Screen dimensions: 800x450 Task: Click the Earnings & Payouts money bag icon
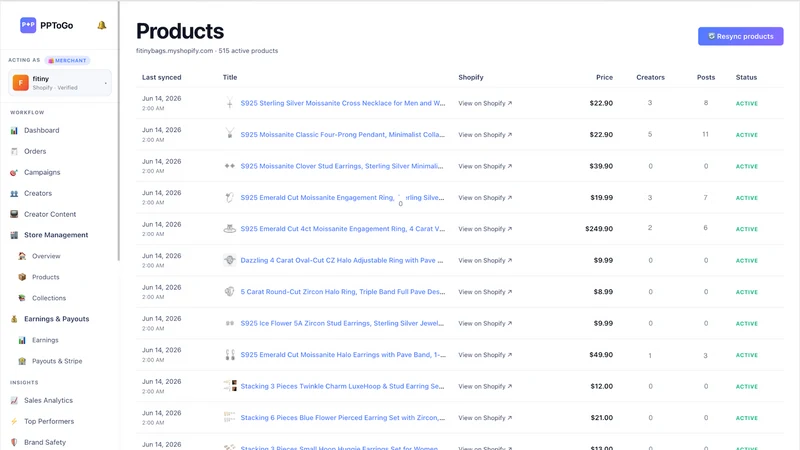pyautogui.click(x=14, y=319)
